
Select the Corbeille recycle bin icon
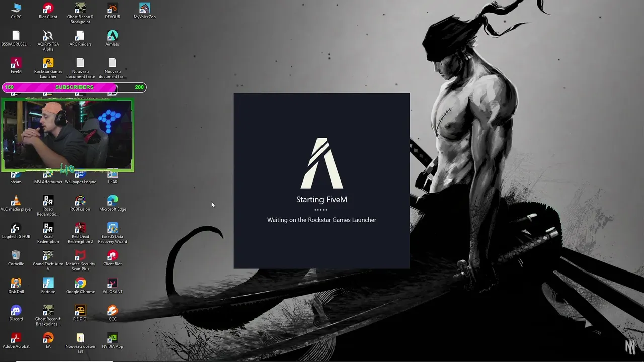16,258
